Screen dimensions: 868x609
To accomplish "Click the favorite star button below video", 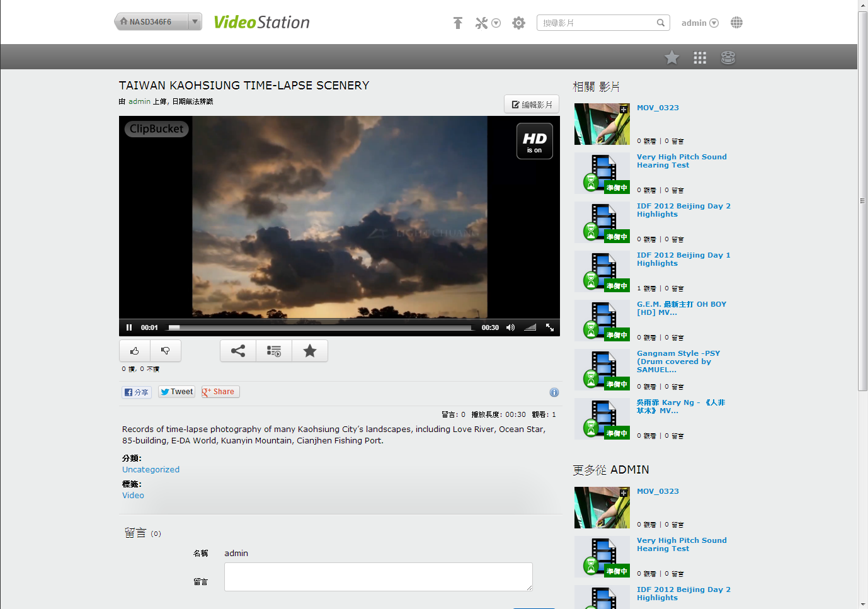I will click(x=310, y=351).
